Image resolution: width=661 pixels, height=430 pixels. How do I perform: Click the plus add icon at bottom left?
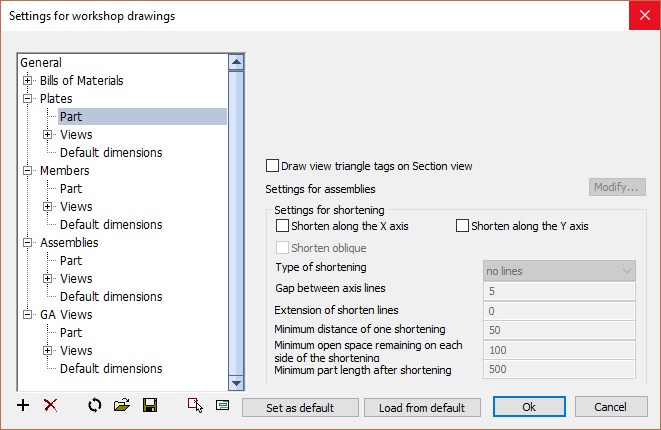(x=23, y=406)
